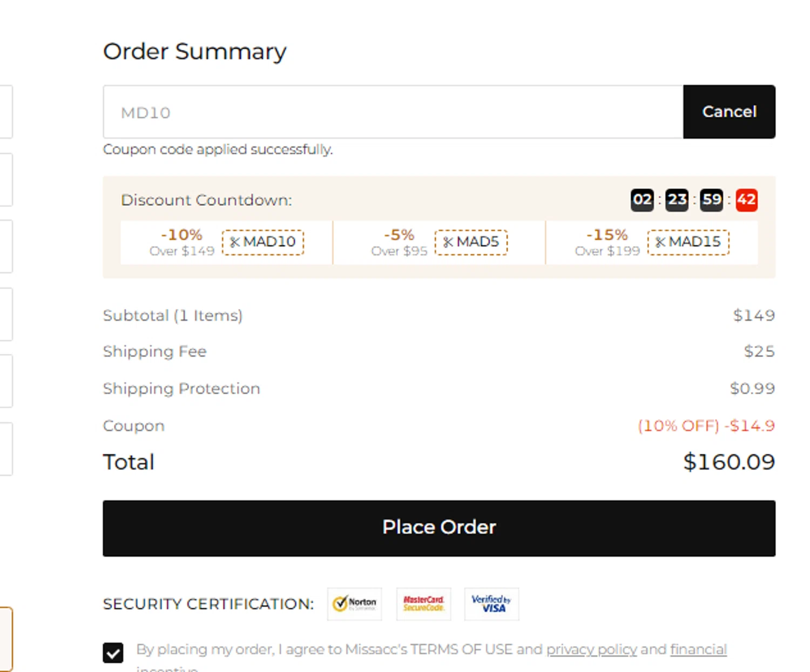The image size is (810, 672).
Task: Click the red seconds countdown box
Action: [x=746, y=200]
